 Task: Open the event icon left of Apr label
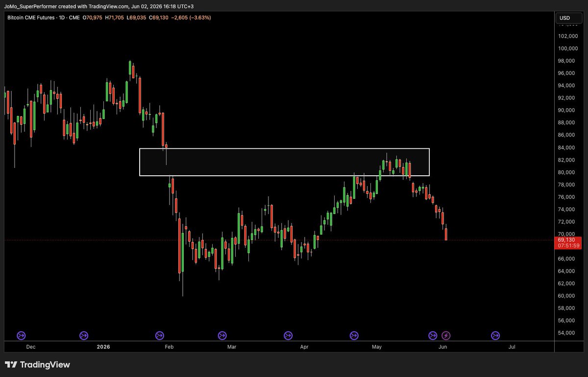pyautogui.click(x=288, y=335)
